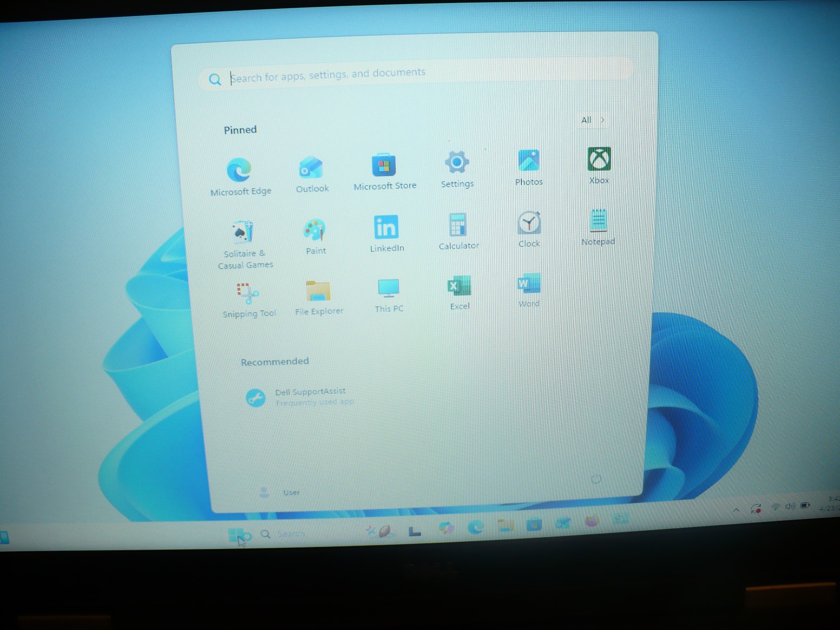Show all apps via the All button
This screenshot has height=630, width=840.
593,120
